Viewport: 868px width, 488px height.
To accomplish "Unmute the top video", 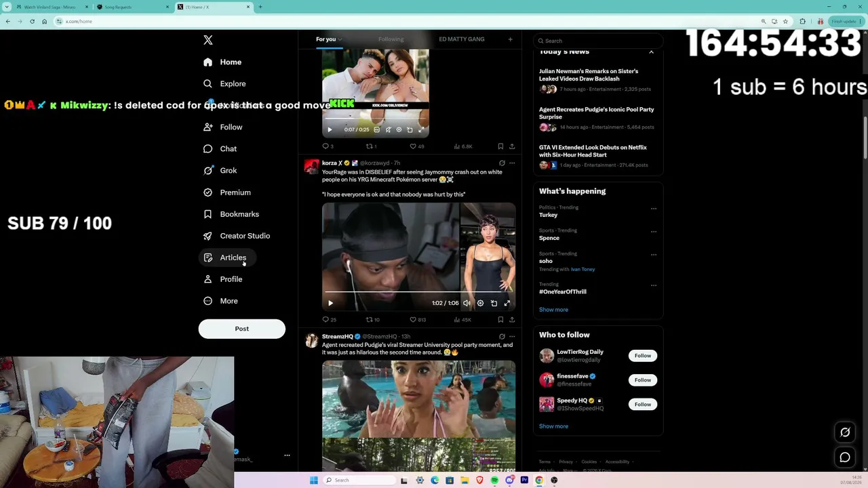I will pos(388,129).
